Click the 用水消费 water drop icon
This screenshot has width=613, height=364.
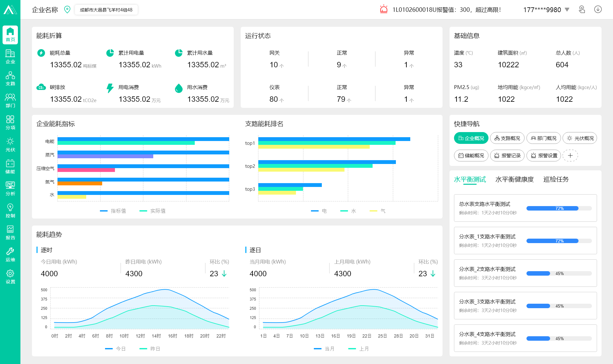(179, 88)
